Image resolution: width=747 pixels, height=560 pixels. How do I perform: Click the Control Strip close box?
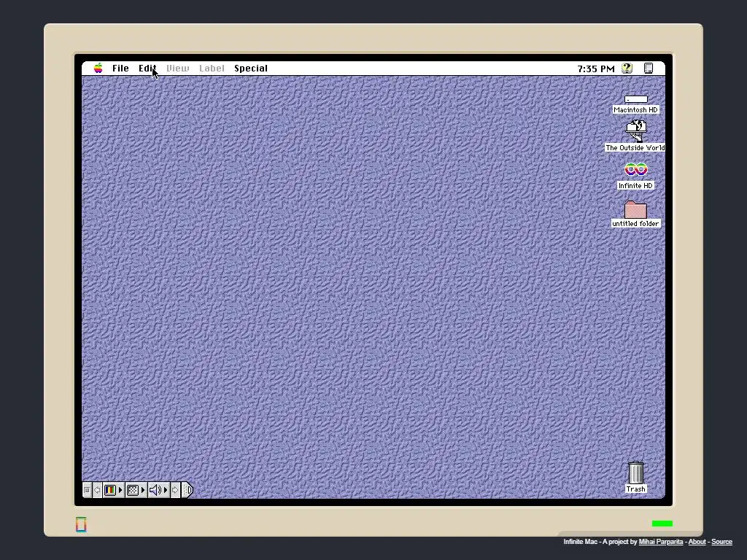coord(87,490)
